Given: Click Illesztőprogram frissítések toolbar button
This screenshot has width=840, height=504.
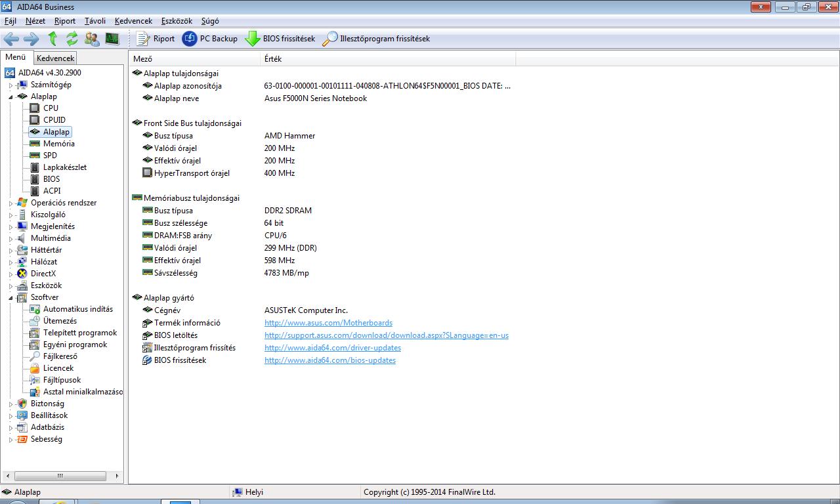Looking at the screenshot, I should (376, 39).
